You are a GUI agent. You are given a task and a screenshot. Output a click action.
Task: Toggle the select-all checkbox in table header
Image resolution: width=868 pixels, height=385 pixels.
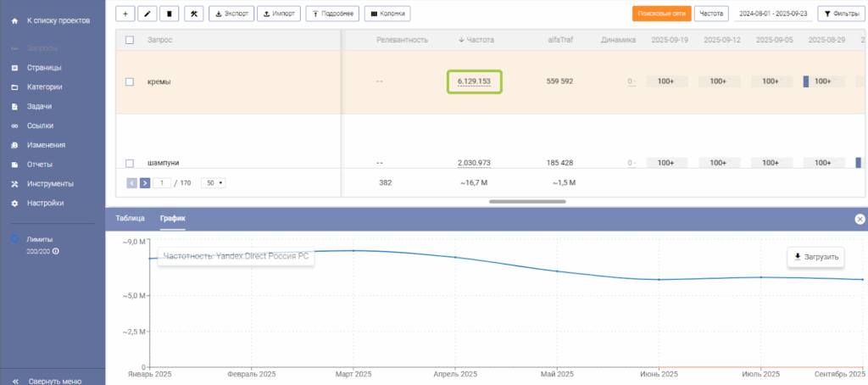coord(130,40)
